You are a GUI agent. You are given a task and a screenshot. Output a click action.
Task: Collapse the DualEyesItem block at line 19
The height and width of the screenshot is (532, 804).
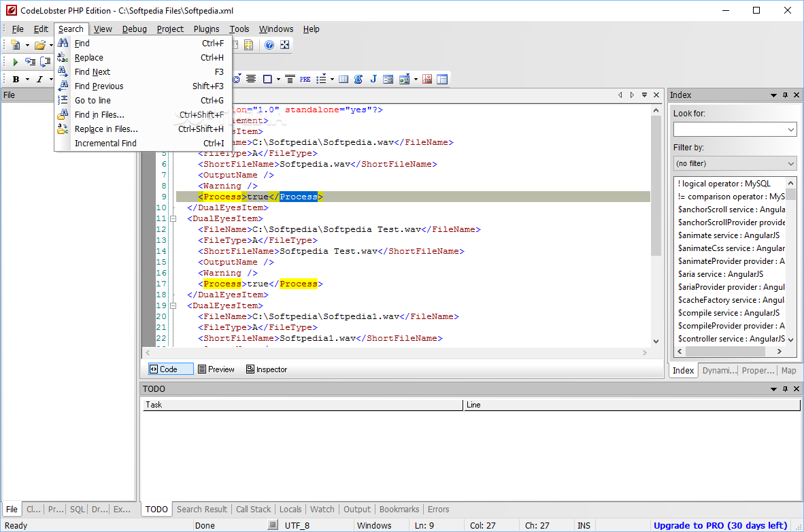tap(173, 305)
